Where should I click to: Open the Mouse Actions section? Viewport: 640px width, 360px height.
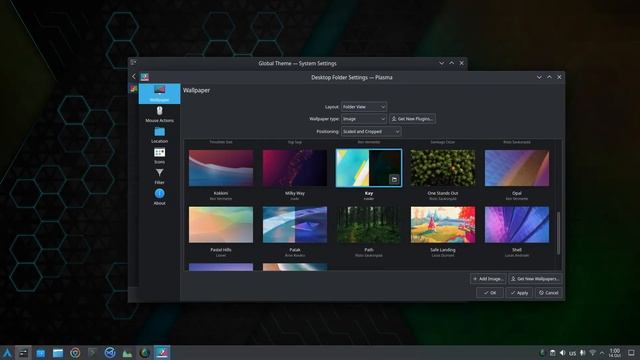(159, 114)
